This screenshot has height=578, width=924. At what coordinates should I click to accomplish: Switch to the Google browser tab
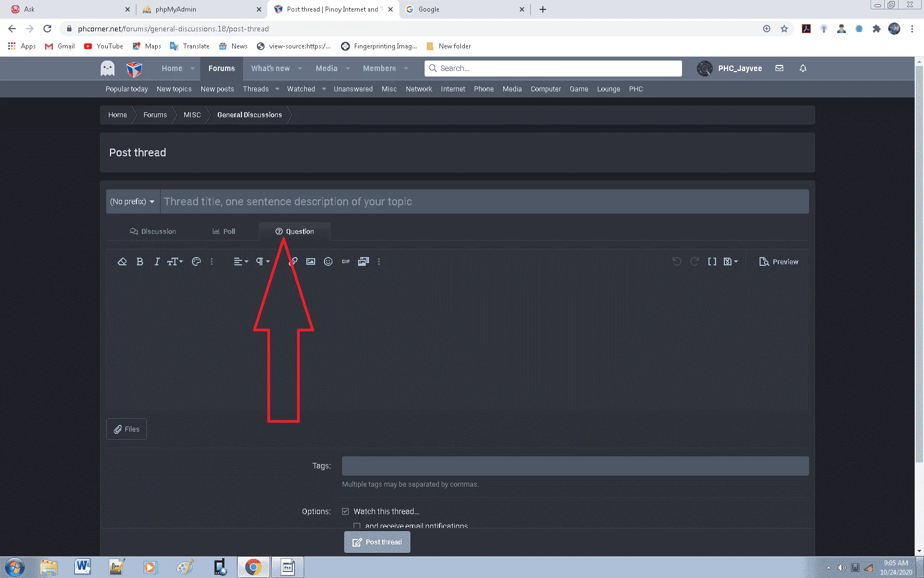[465, 9]
